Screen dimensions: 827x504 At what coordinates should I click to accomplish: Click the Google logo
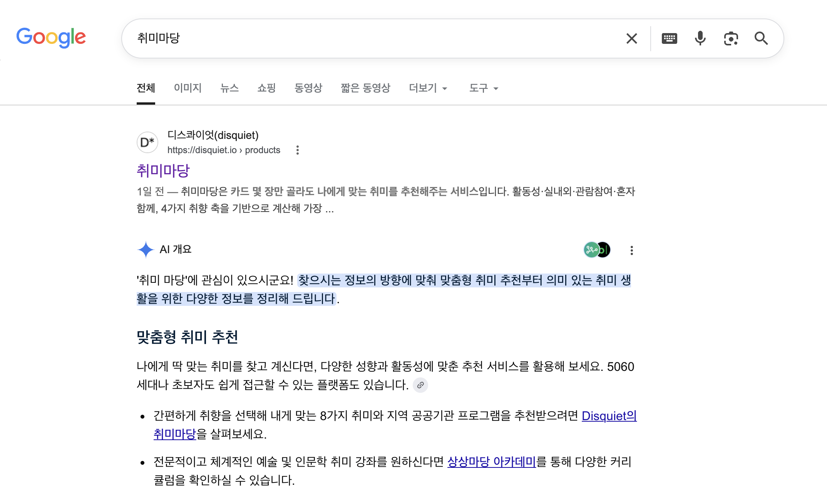coord(51,38)
